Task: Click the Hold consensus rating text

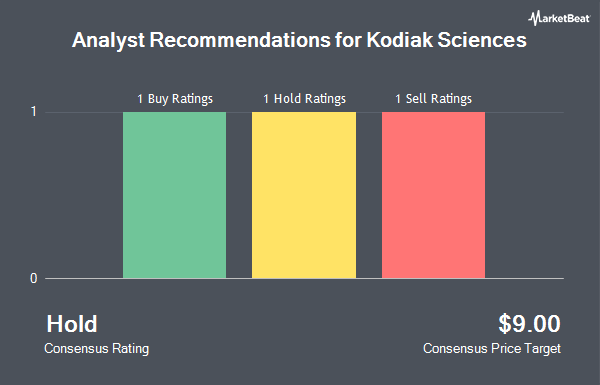Action: click(x=72, y=324)
